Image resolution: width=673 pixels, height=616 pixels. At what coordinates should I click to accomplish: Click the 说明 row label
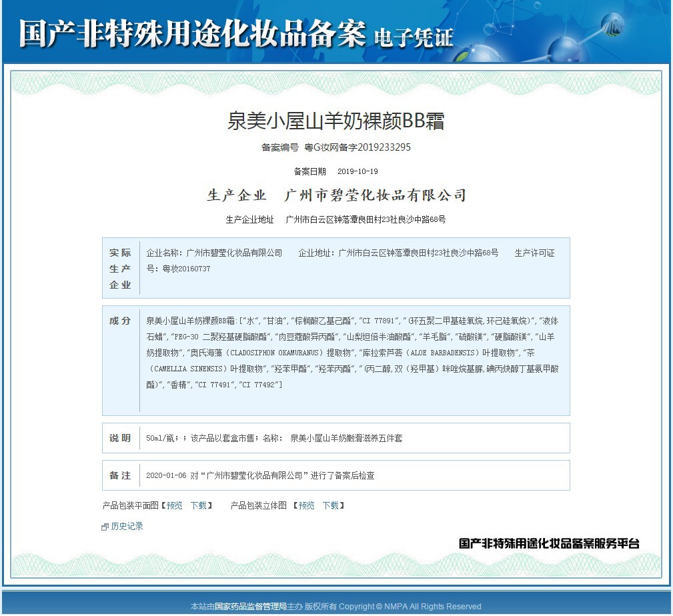(120, 438)
